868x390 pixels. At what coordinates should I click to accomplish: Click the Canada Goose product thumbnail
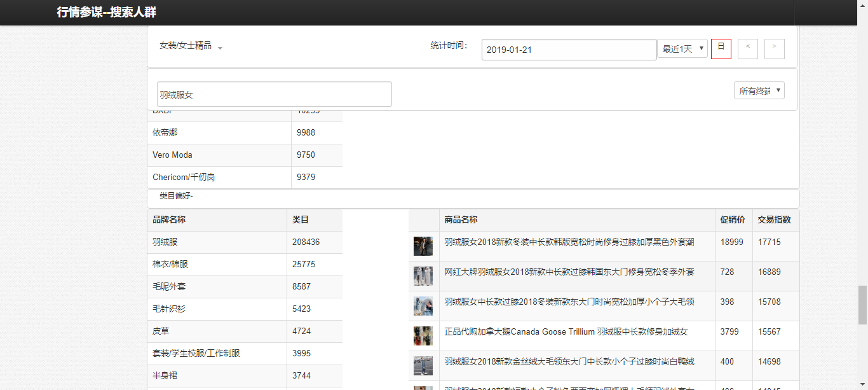pos(423,336)
